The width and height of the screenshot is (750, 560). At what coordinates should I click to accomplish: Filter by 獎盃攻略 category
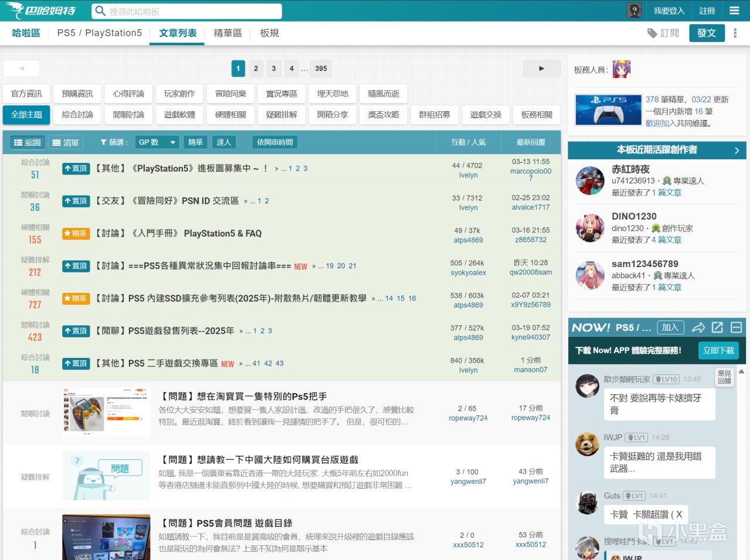coord(384,115)
